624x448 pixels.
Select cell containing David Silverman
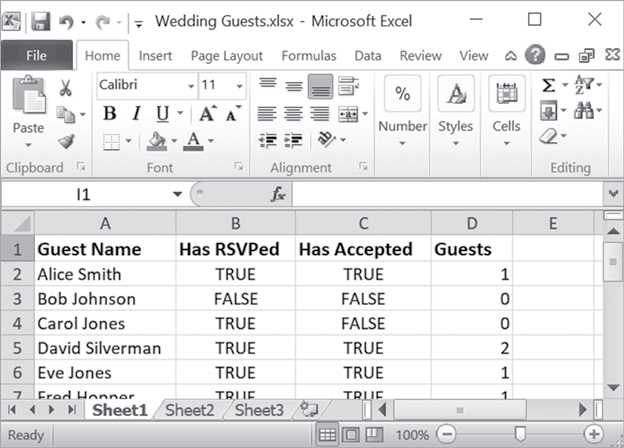pyautogui.click(x=105, y=348)
